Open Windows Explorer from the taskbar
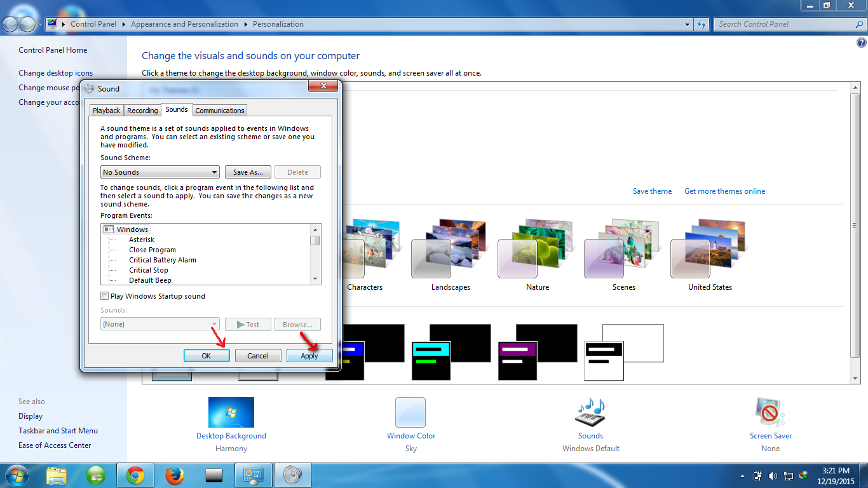Image resolution: width=868 pixels, height=488 pixels. click(x=57, y=475)
